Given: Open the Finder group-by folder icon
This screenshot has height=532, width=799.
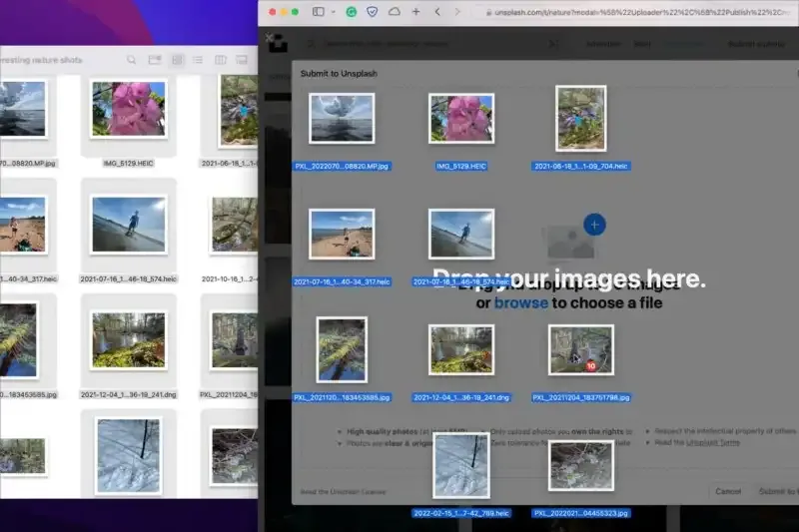Looking at the screenshot, I should tap(155, 60).
